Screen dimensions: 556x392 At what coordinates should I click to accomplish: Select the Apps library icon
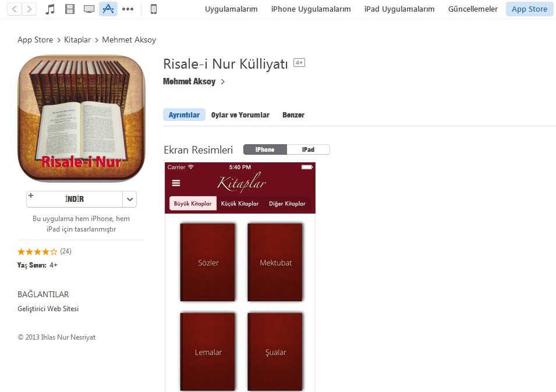pyautogui.click(x=108, y=9)
